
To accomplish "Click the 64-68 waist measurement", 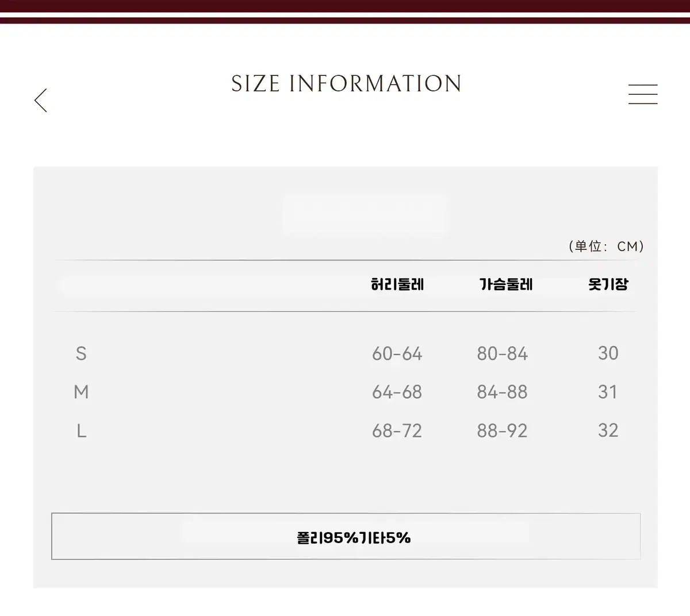I will pyautogui.click(x=397, y=392).
